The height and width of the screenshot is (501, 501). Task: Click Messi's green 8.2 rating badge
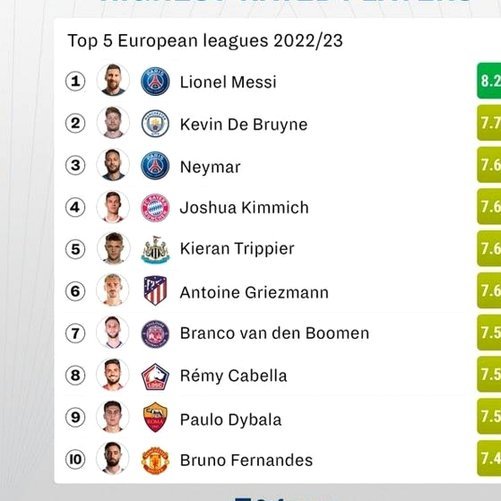[x=489, y=81]
